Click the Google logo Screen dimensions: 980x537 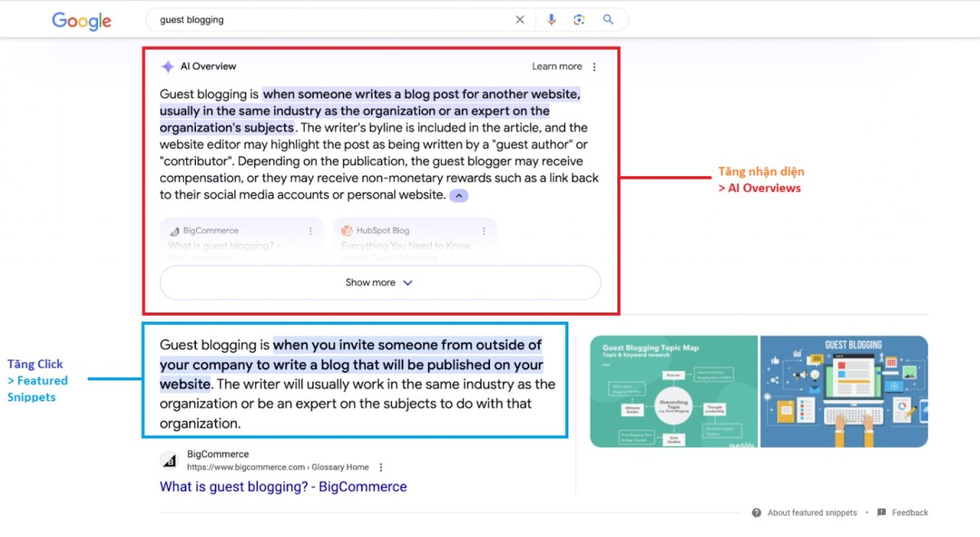click(82, 20)
